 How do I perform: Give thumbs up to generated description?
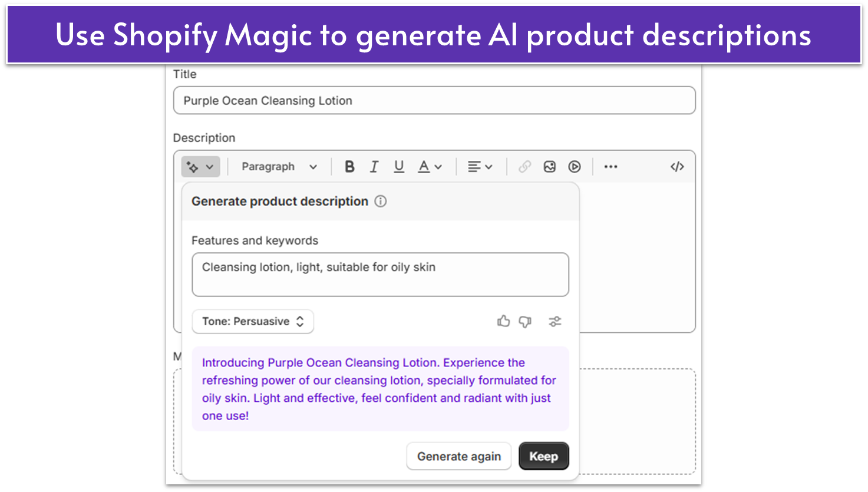click(503, 321)
